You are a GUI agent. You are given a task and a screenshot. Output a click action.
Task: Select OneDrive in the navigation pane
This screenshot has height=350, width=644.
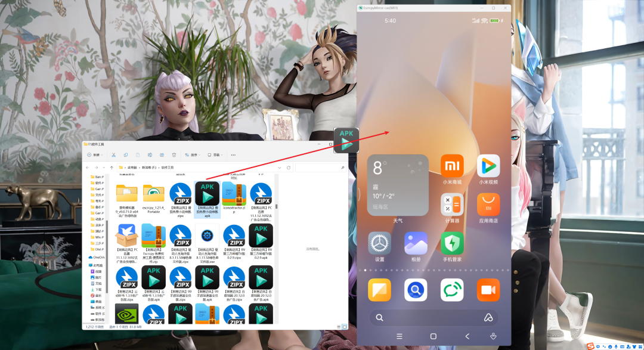(x=97, y=257)
